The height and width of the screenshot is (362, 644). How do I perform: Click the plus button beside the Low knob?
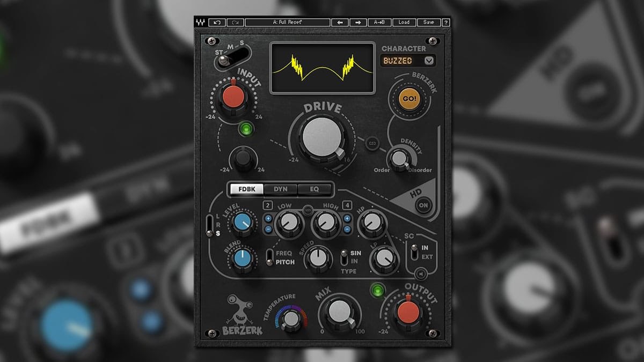268,219
